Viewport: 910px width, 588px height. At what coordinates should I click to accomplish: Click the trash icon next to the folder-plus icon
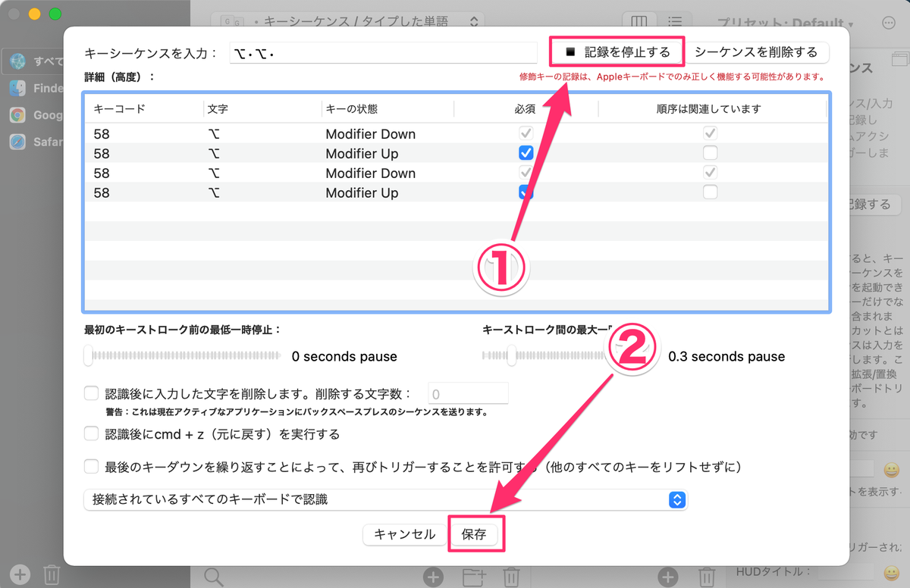(x=513, y=577)
